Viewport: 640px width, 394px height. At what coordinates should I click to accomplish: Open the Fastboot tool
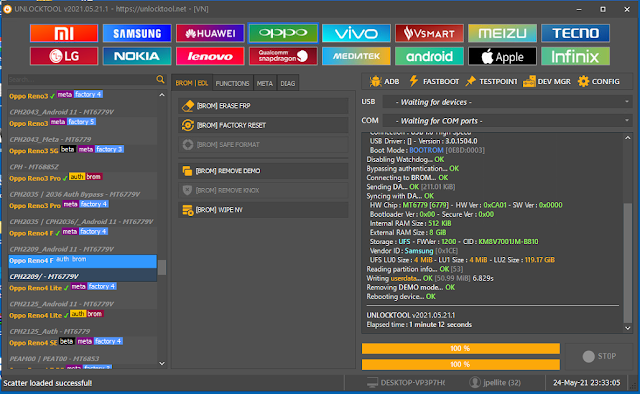[433, 81]
